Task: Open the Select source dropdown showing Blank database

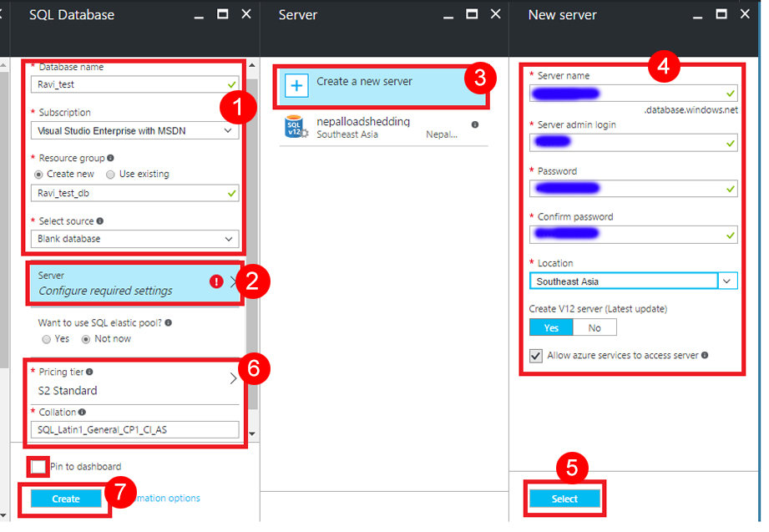Action: (x=135, y=239)
